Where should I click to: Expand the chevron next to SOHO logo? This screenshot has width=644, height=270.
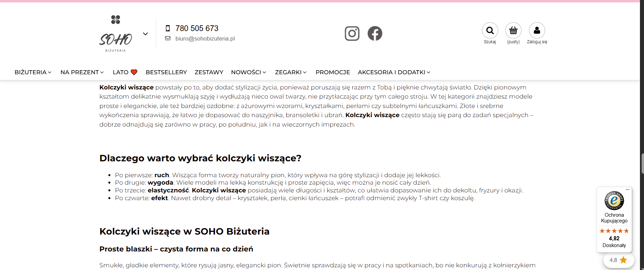click(x=145, y=34)
